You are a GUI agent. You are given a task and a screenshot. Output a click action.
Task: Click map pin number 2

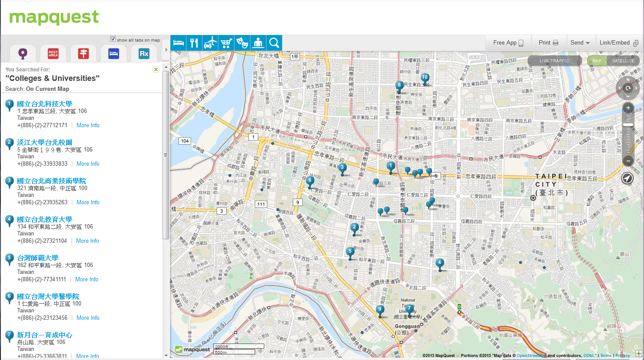click(x=355, y=228)
